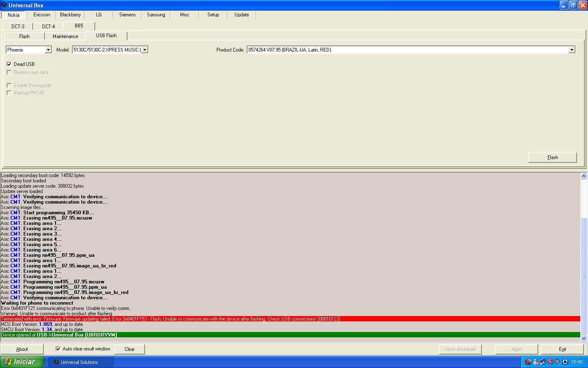Viewport: 588px width, 368px height.
Task: Go to the Update tab
Action: pyautogui.click(x=242, y=15)
